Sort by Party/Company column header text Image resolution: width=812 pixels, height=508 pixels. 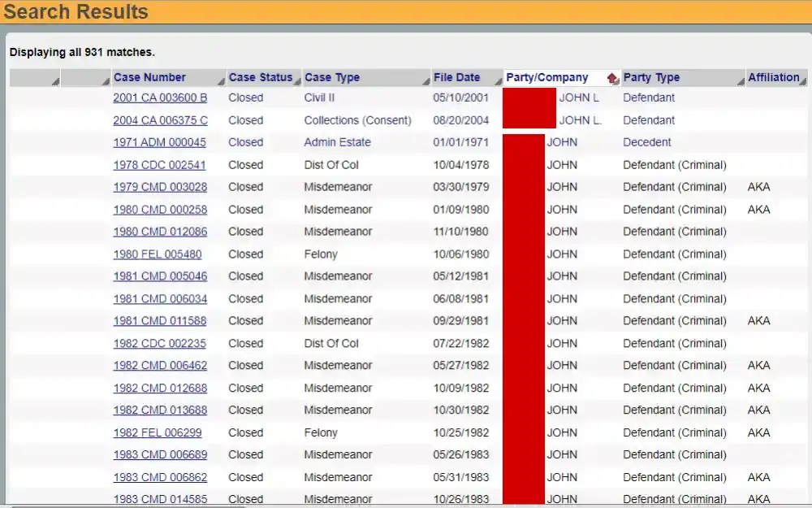[x=546, y=77]
